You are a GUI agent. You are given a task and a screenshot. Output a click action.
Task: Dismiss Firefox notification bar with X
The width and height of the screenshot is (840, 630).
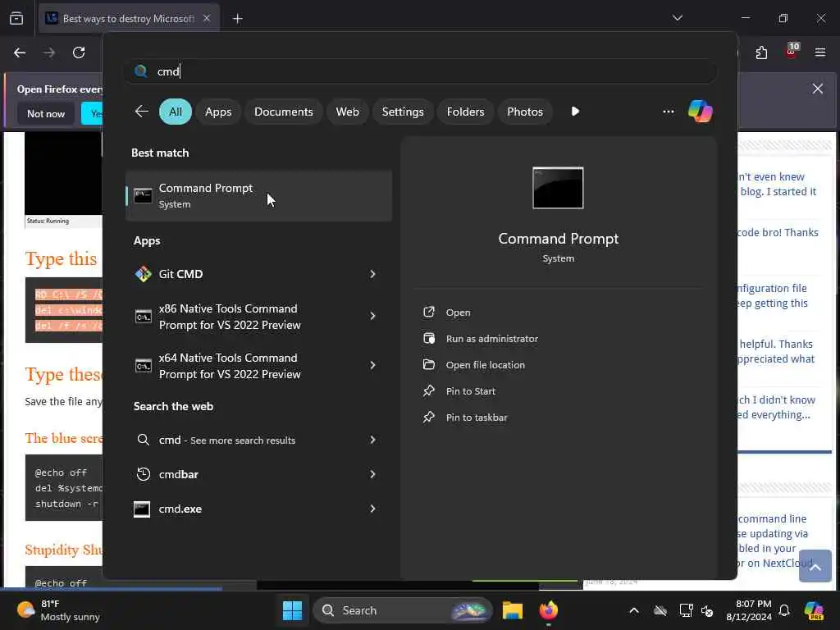point(818,89)
